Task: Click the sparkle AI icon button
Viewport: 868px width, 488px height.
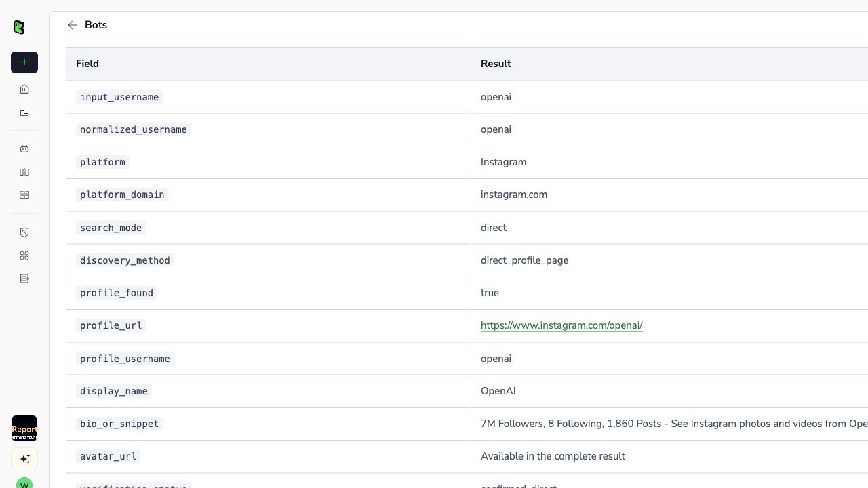Action: tap(24, 459)
